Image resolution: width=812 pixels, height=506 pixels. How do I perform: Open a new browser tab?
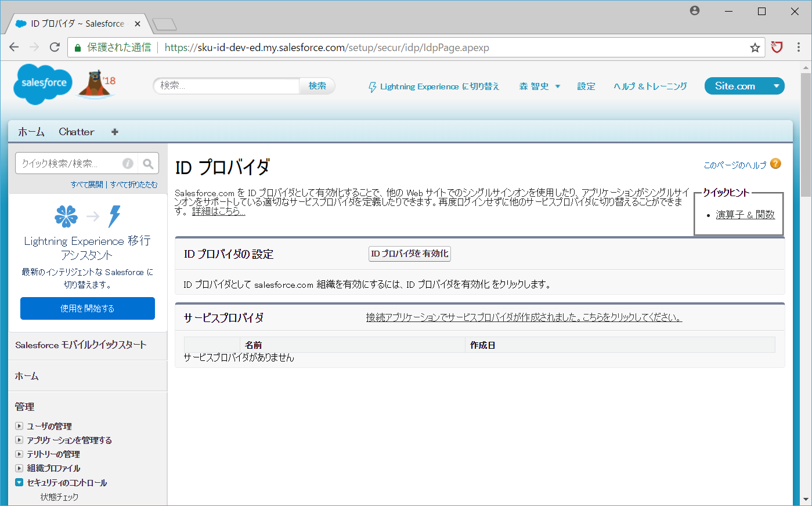click(164, 24)
